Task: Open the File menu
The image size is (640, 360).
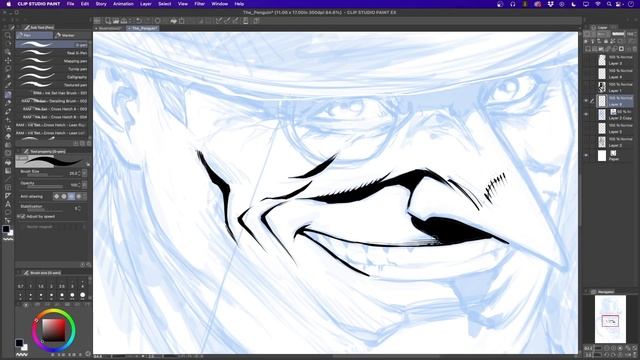Action: coord(71,4)
